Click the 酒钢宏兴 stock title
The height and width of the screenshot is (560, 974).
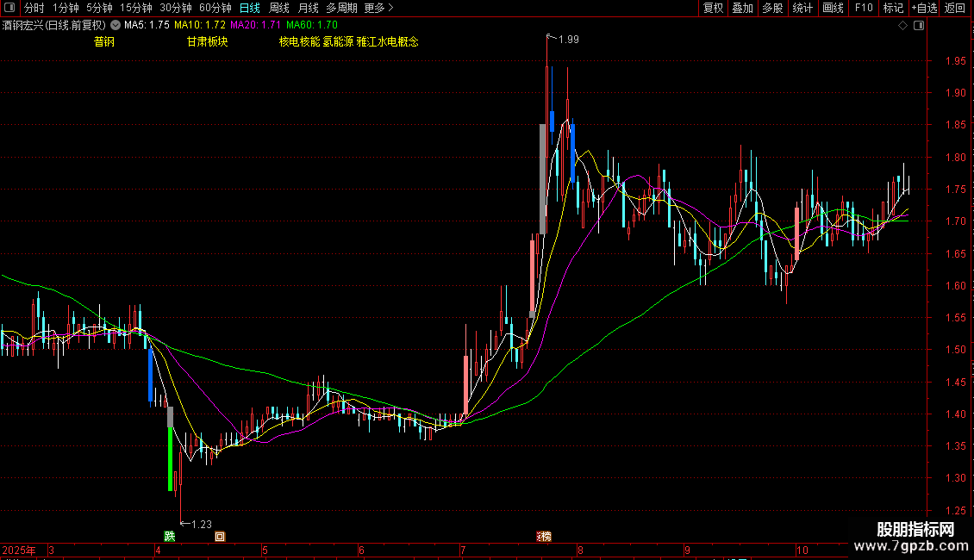[54, 26]
